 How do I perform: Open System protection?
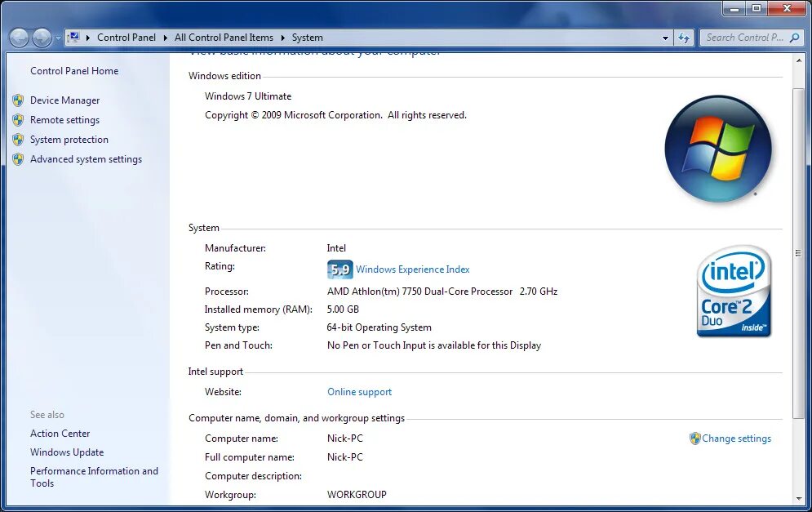tap(69, 140)
